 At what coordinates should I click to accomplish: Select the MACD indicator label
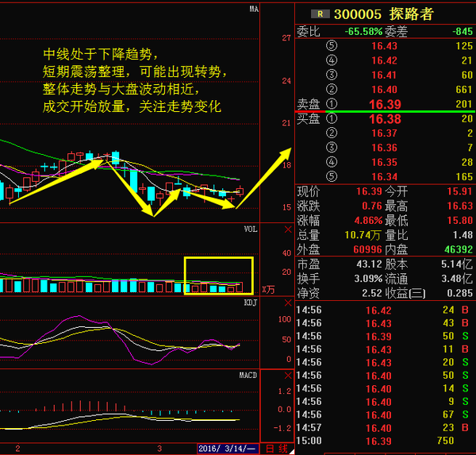[248, 376]
